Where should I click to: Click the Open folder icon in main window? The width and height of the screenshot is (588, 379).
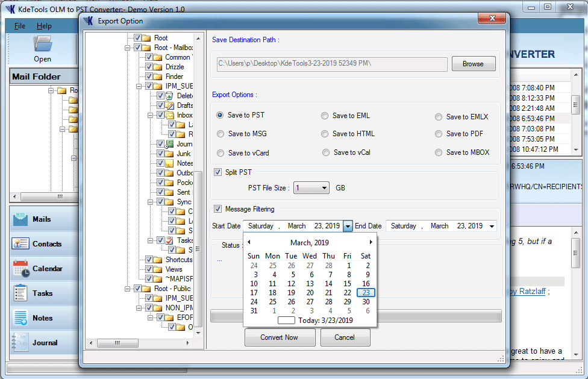point(43,44)
